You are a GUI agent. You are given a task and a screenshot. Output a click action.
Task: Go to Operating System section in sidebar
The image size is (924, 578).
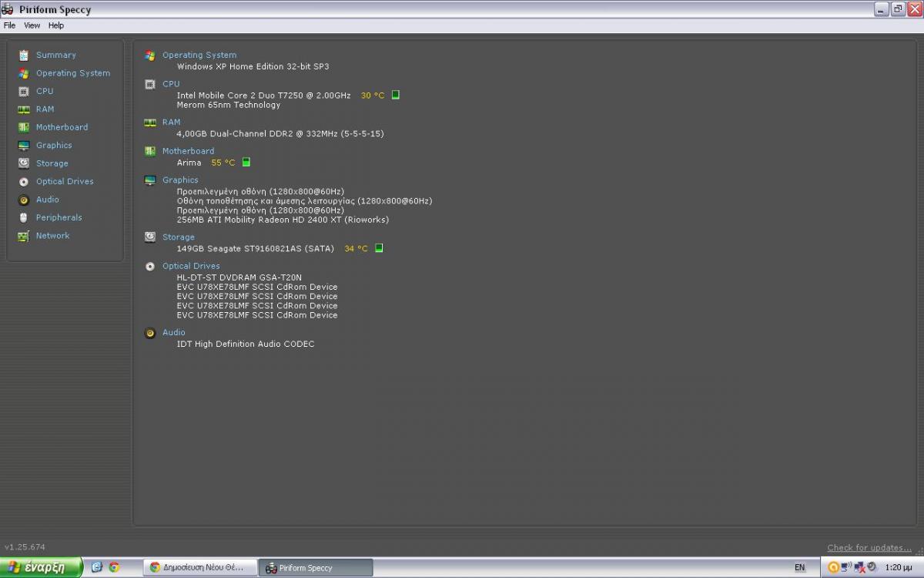coord(73,73)
